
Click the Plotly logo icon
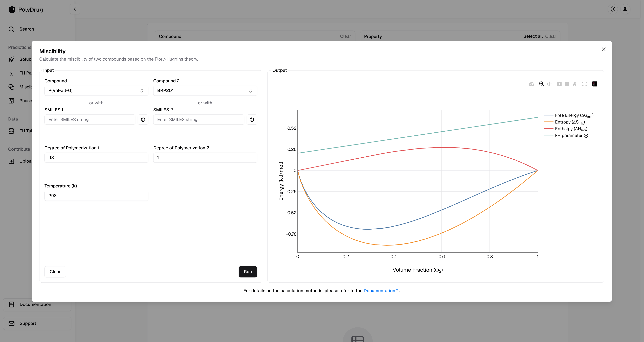click(594, 84)
